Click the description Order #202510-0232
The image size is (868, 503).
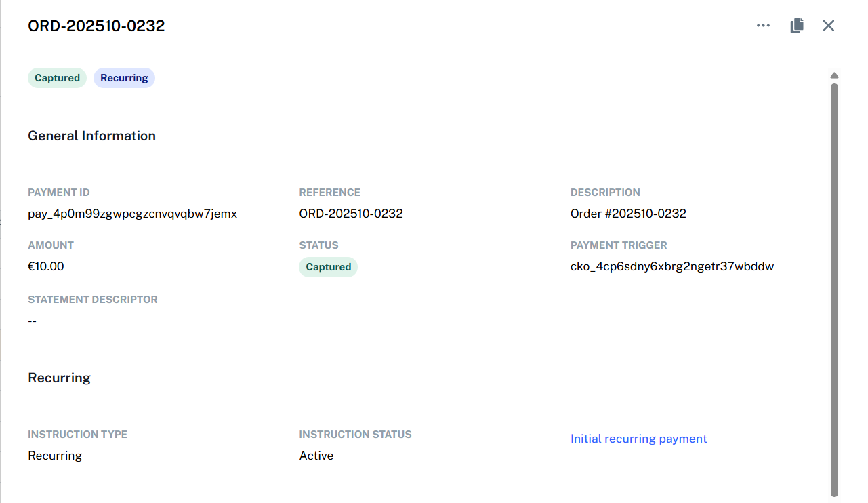tap(628, 213)
